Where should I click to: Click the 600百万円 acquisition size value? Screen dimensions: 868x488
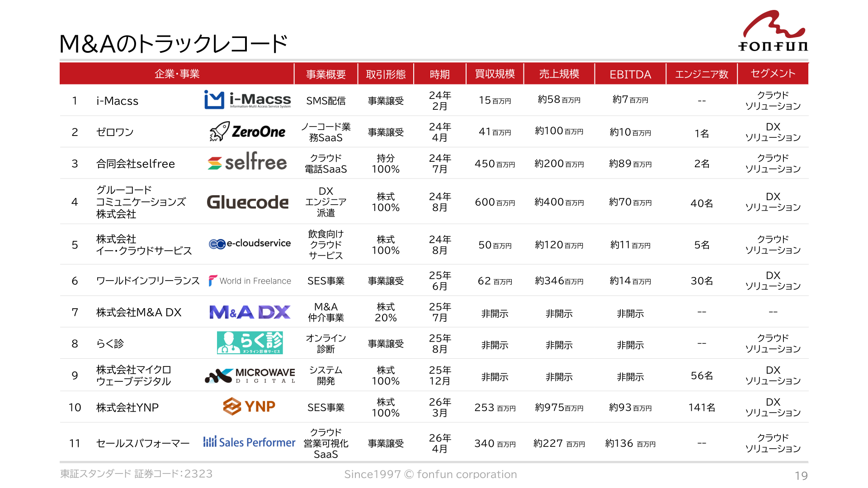[495, 202]
